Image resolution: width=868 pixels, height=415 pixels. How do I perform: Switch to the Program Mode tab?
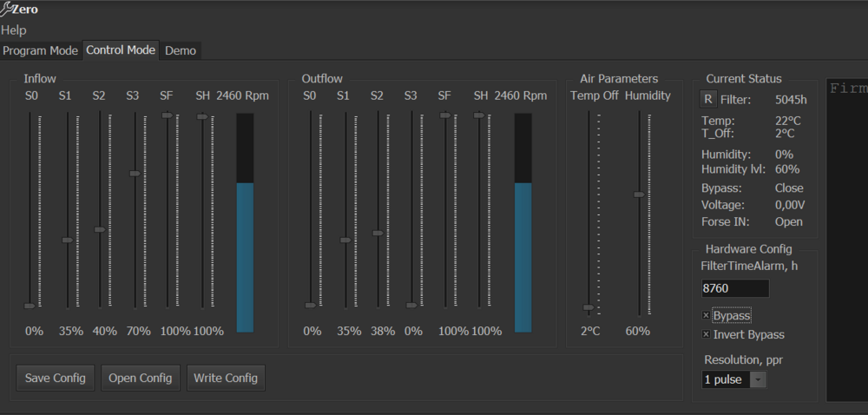[x=41, y=50]
